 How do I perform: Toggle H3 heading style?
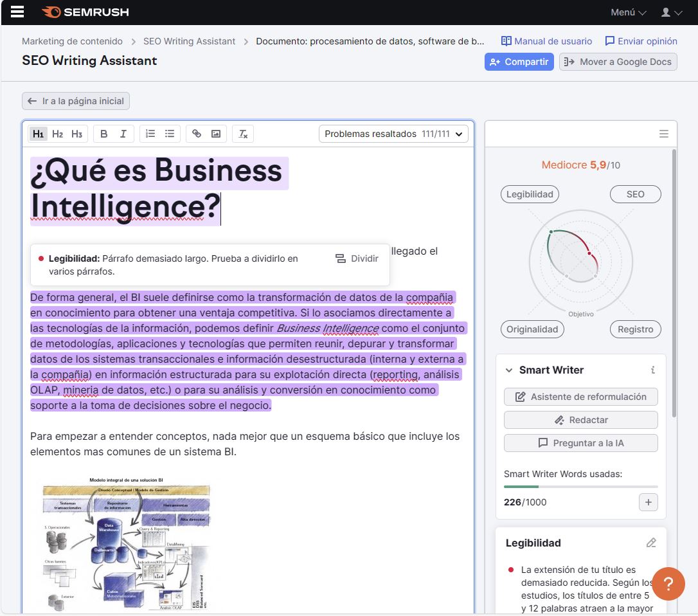76,134
